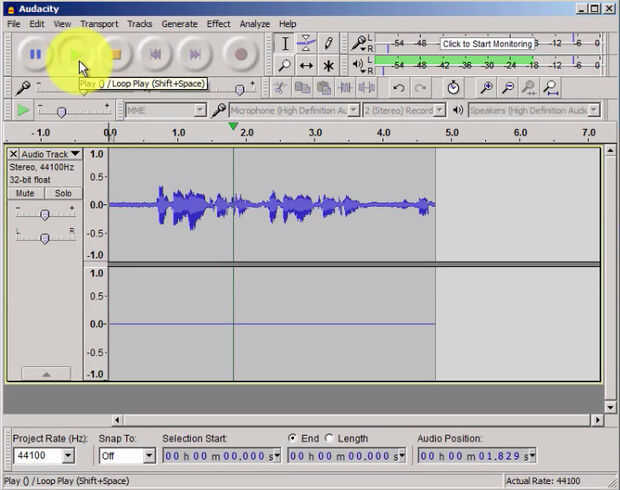Select the Time Shift tool
620x490 pixels.
point(306,65)
